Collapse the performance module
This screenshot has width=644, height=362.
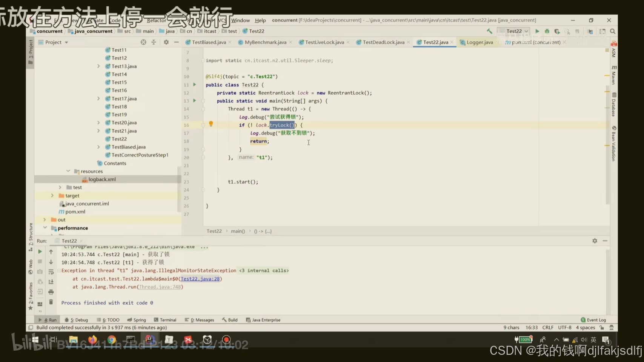tap(45, 228)
